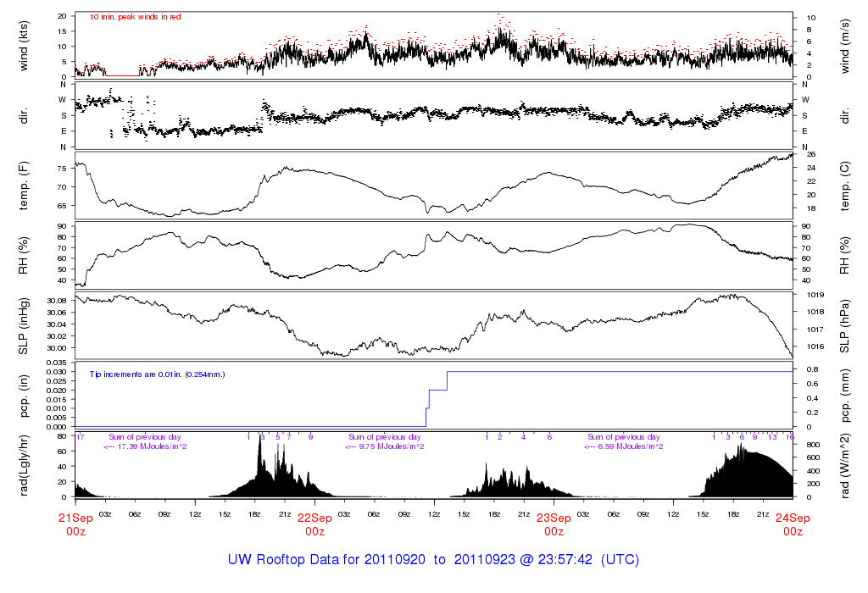This screenshot has width=868, height=593.
Task: Click the 'pcp. (in)' axis label
Action: (x=23, y=396)
